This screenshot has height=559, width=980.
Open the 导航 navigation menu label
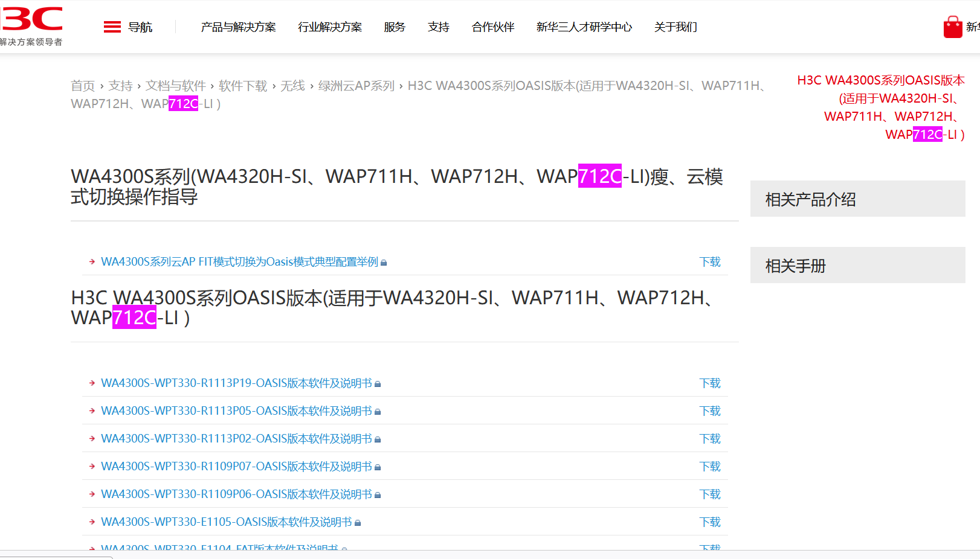140,27
